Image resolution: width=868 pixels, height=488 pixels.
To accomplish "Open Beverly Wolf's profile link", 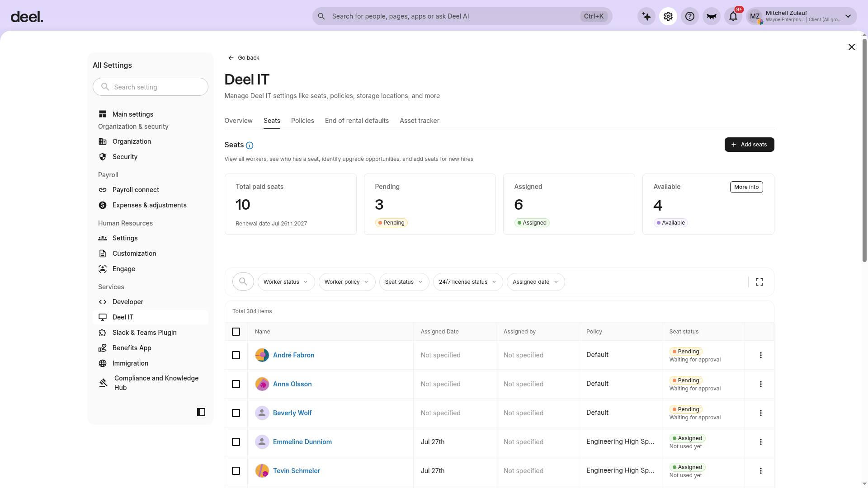I will point(292,413).
